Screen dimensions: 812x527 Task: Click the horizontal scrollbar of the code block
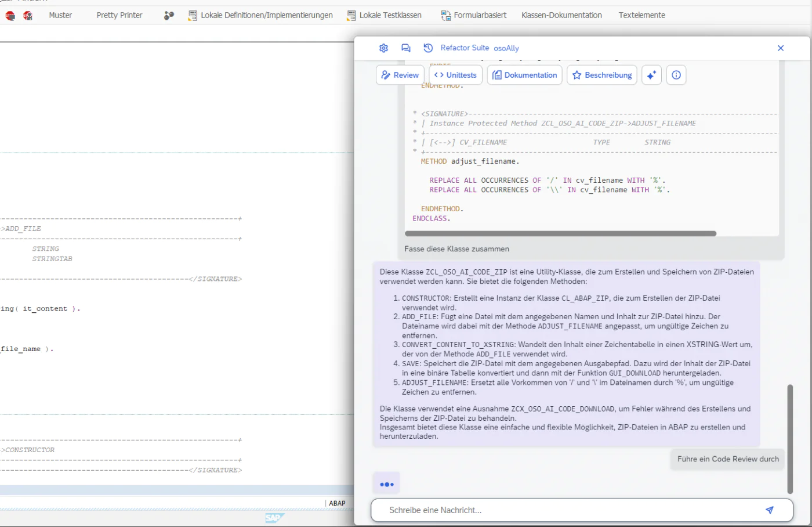pyautogui.click(x=560, y=233)
